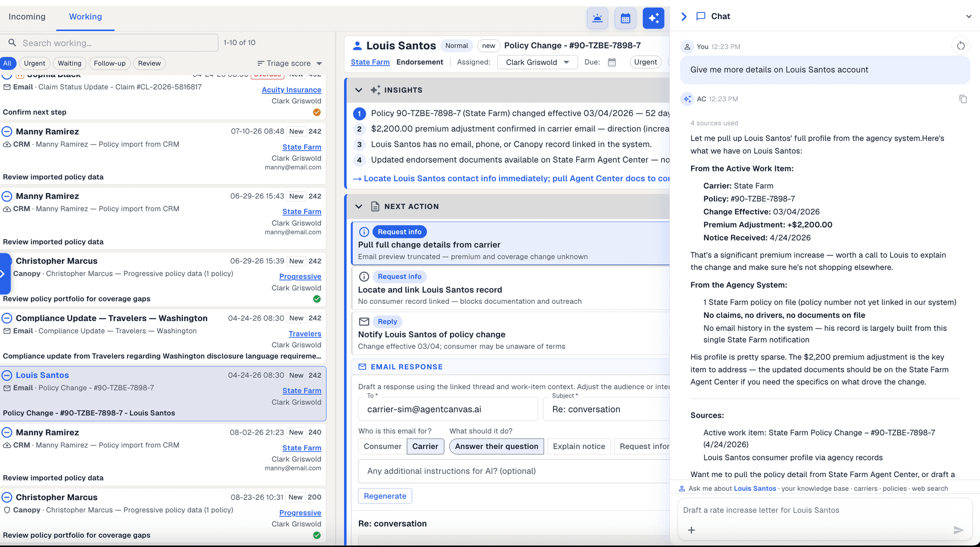Click the Next Action document icon
This screenshot has width=980, height=547.
point(375,206)
